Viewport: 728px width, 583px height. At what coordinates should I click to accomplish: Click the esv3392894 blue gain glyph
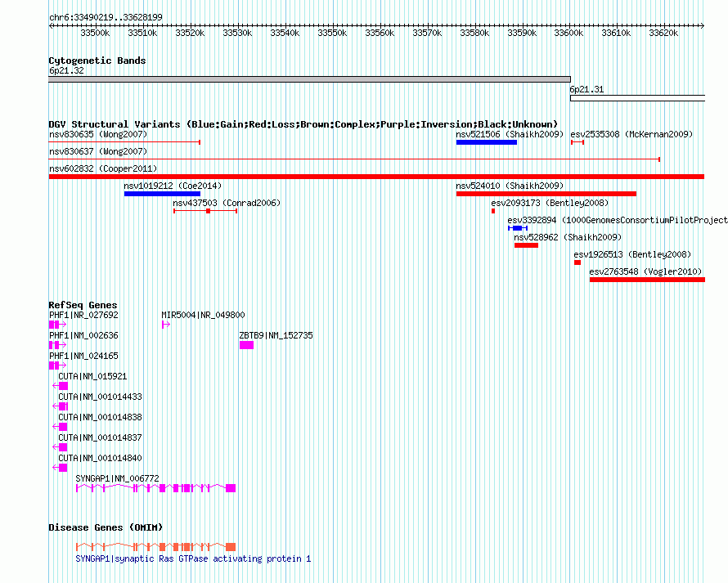click(x=518, y=228)
